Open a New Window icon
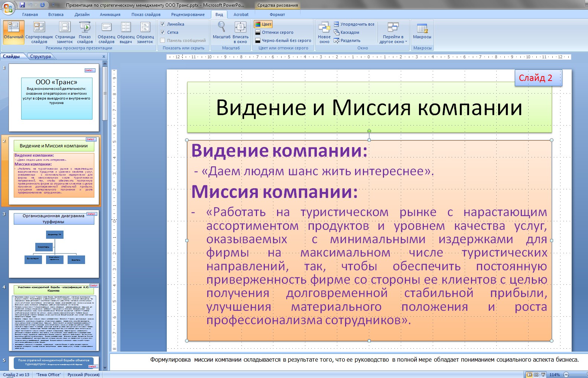The height and width of the screenshot is (378, 588). (324, 32)
